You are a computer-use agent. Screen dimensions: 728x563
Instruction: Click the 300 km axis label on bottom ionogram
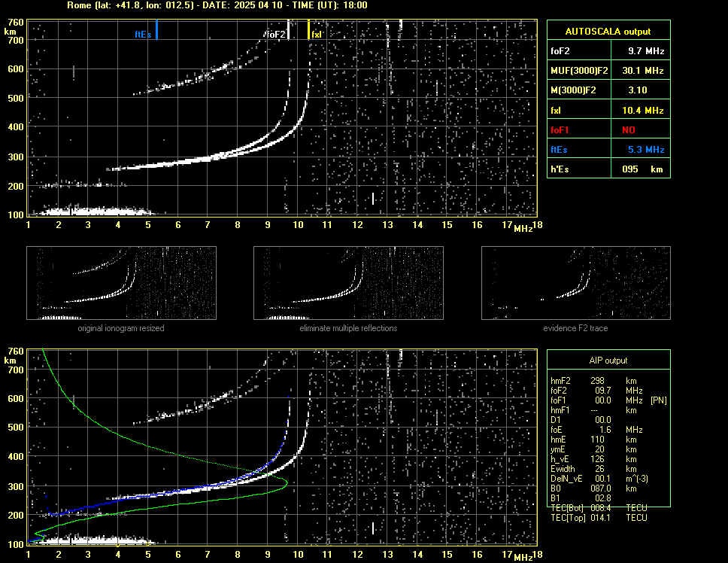pos(15,486)
